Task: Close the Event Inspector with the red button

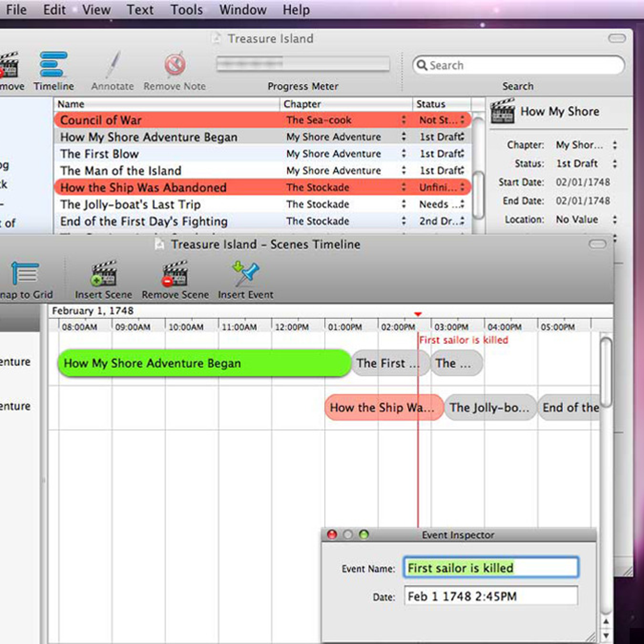Action: coord(332,535)
